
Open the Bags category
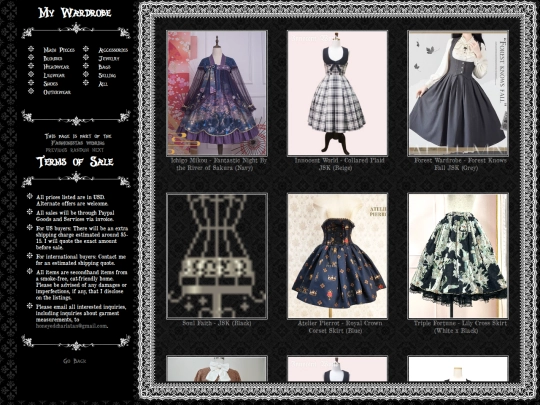(104, 67)
